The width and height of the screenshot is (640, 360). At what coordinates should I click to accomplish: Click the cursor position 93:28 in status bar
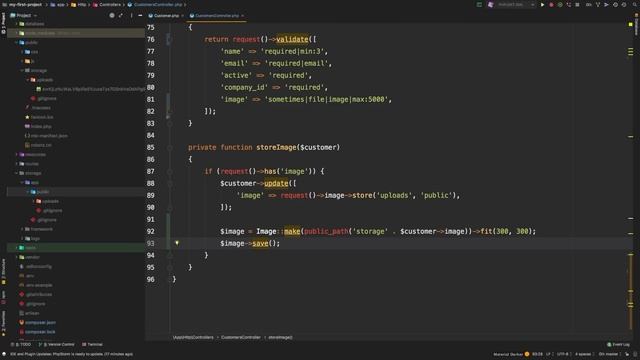(537, 354)
